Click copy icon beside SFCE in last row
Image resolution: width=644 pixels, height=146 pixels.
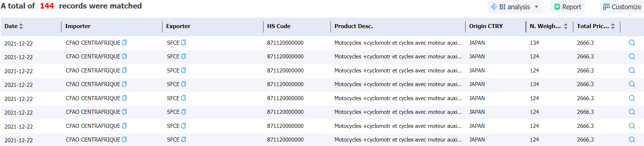click(184, 140)
